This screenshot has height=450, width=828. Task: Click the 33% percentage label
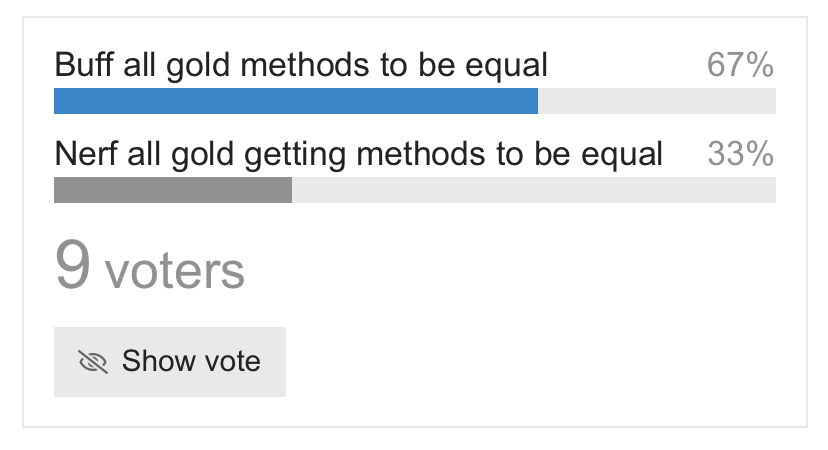740,154
